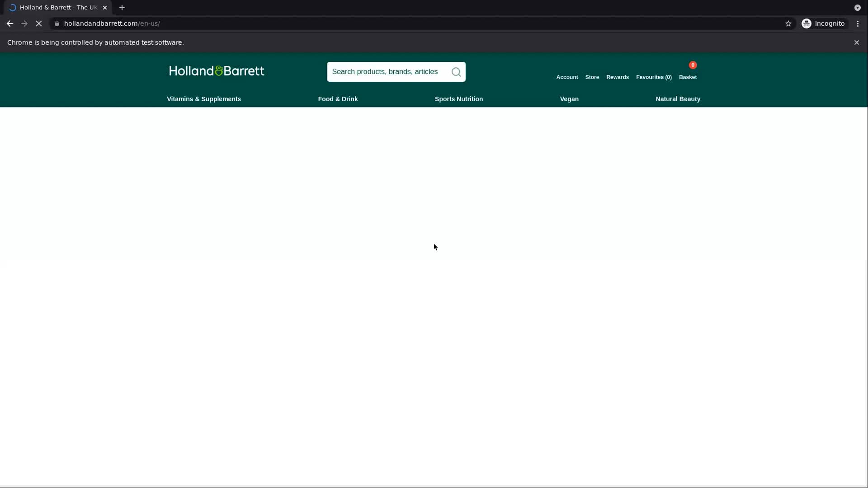Screen dimensions: 868x488
Task: Open the Account link
Action: pyautogui.click(x=567, y=77)
